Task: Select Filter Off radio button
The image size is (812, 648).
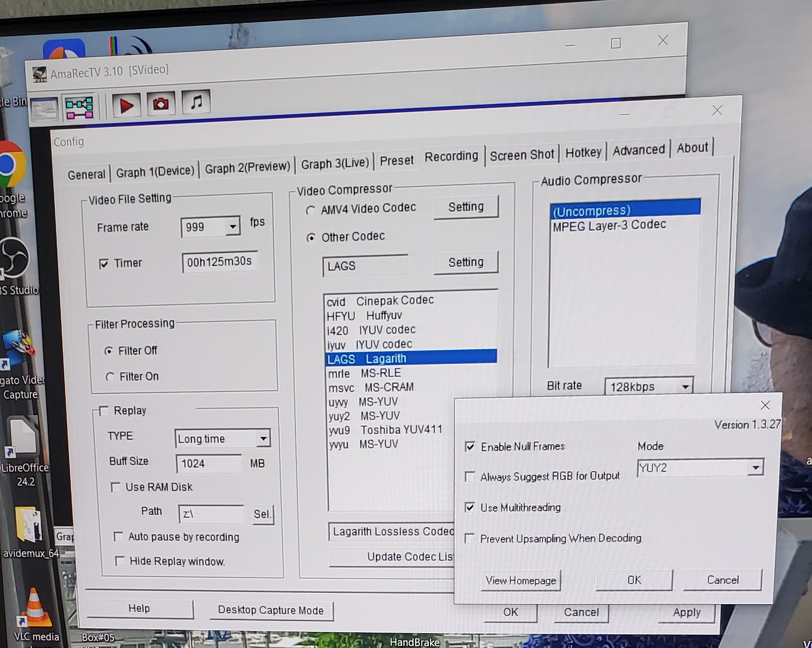Action: (109, 351)
